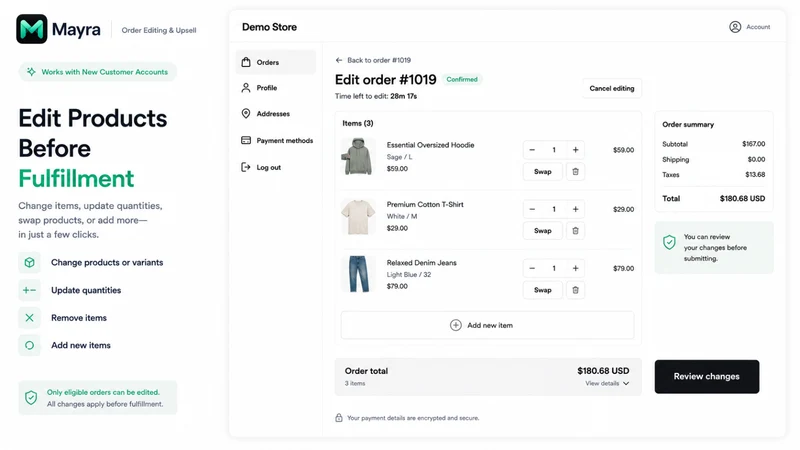Click the plus circle icon in Add new item
800x450 pixels.
[456, 325]
